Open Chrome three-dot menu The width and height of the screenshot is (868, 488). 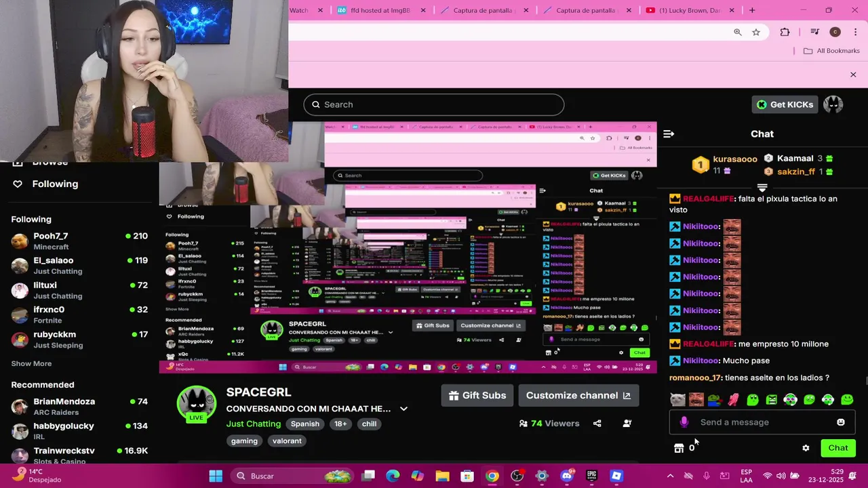pyautogui.click(x=856, y=32)
